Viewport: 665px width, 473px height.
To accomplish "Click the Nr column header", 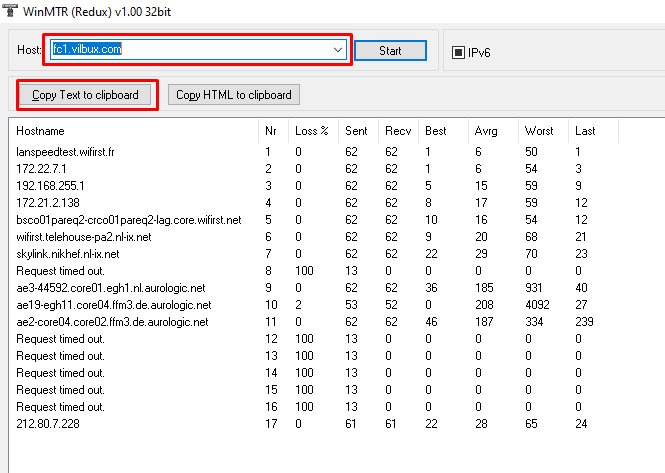I will pyautogui.click(x=273, y=131).
